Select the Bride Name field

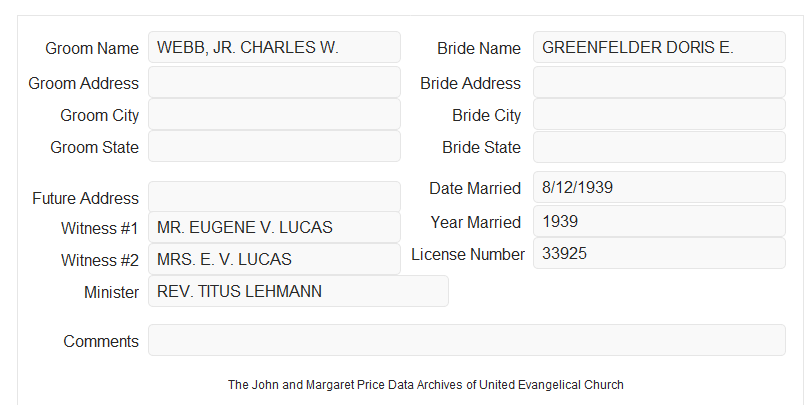659,47
